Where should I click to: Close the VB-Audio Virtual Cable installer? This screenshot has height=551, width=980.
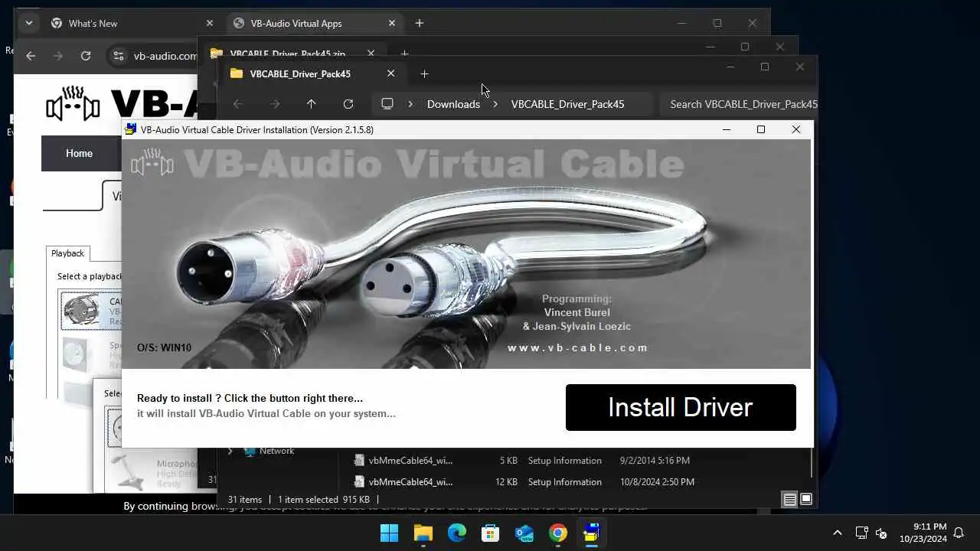point(796,129)
